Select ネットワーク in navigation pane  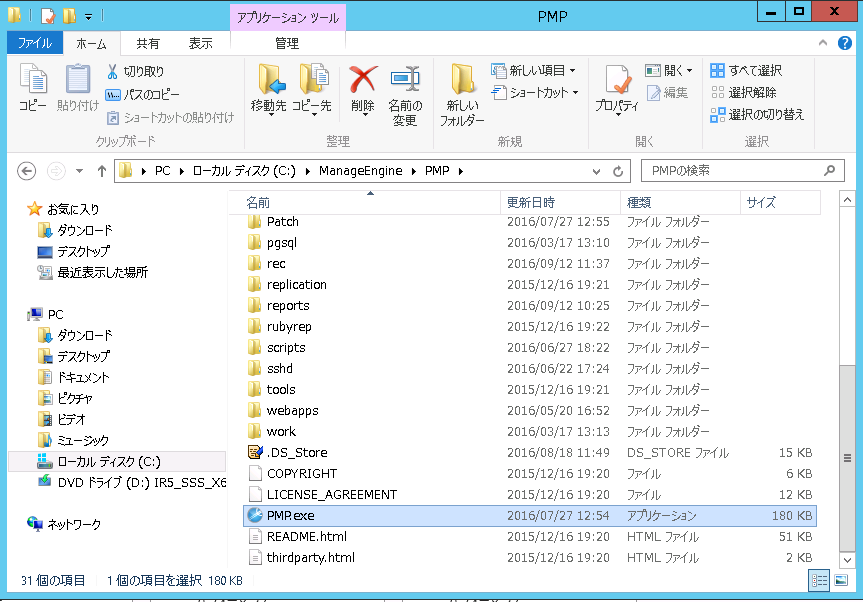click(64, 524)
